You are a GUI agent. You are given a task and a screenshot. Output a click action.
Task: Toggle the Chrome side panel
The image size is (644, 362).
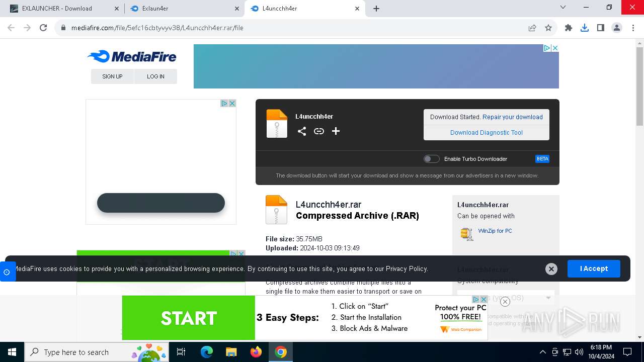601,28
